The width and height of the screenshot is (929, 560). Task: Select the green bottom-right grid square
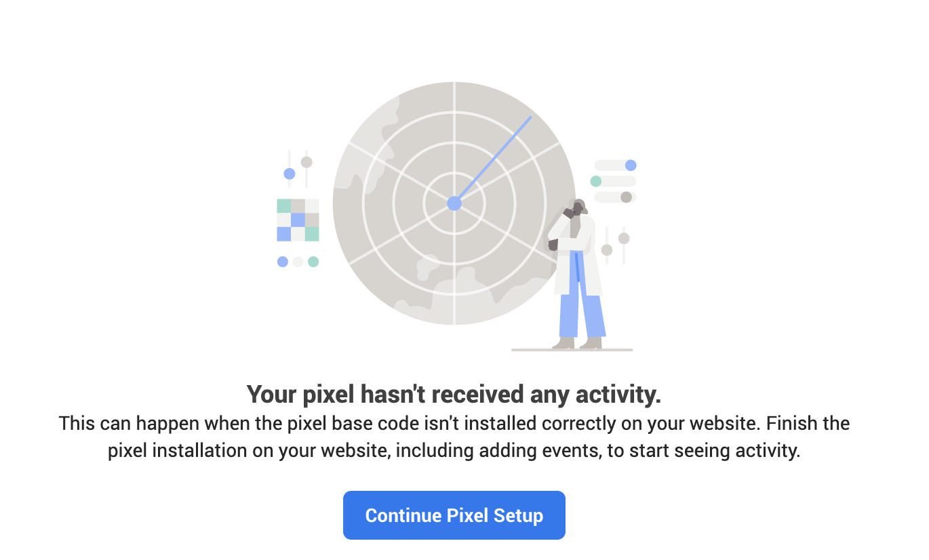312,234
